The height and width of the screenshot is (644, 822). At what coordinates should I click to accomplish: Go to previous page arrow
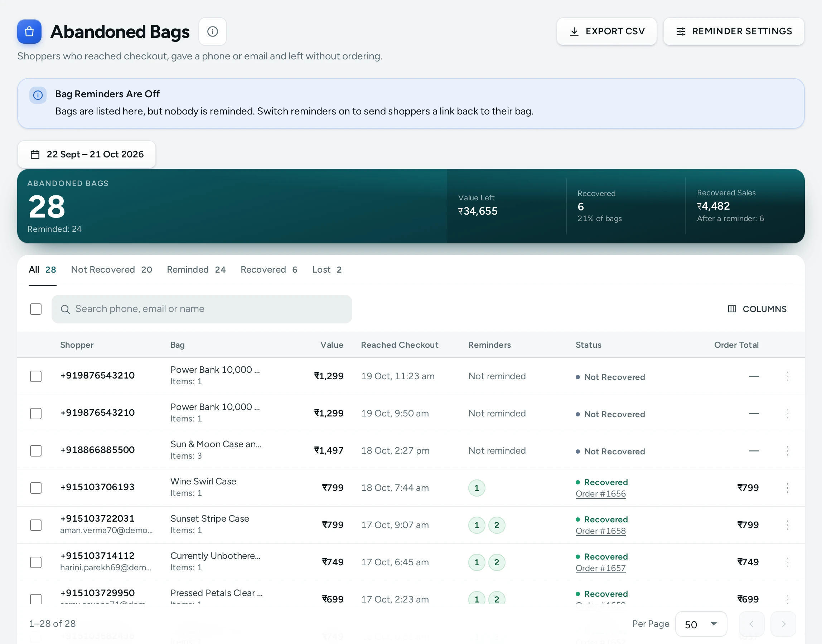[751, 624]
